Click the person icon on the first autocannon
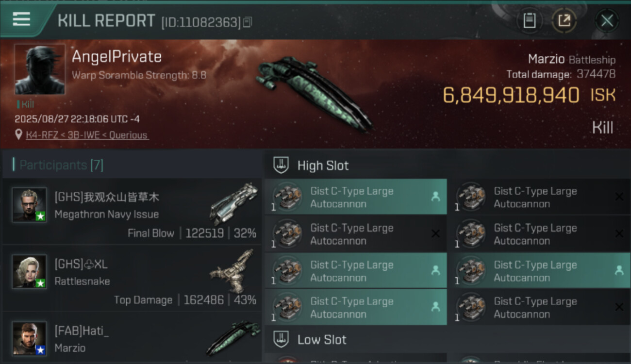Image resolution: width=631 pixels, height=364 pixels. tap(435, 197)
